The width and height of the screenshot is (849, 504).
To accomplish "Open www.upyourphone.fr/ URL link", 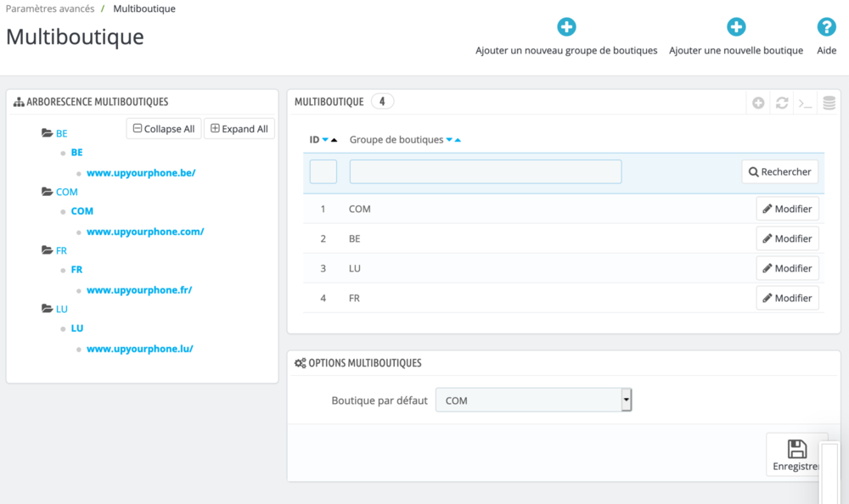I will (139, 289).
